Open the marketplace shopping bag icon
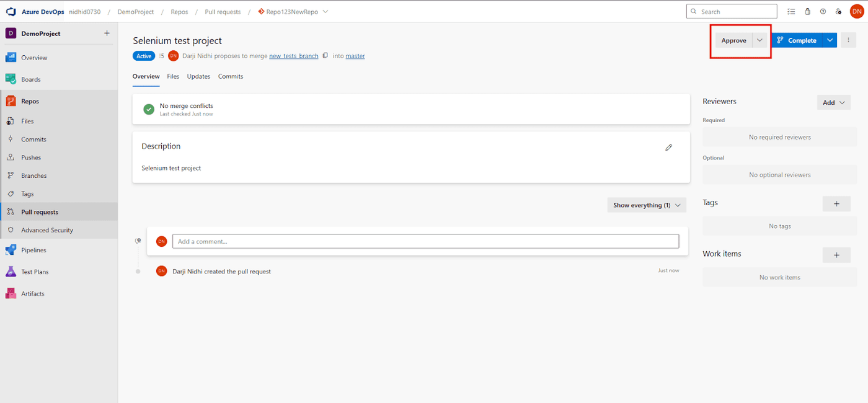The image size is (868, 403). 807,12
